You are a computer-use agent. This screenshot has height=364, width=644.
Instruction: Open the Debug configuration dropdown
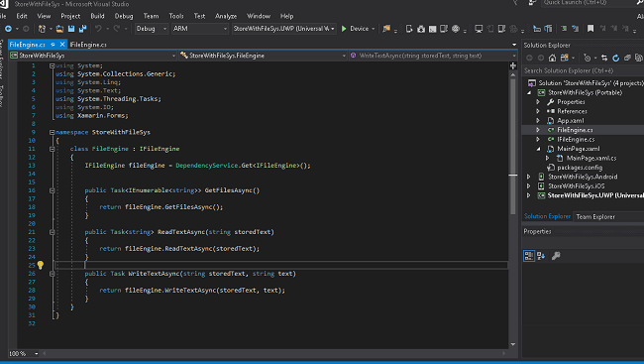152,29
